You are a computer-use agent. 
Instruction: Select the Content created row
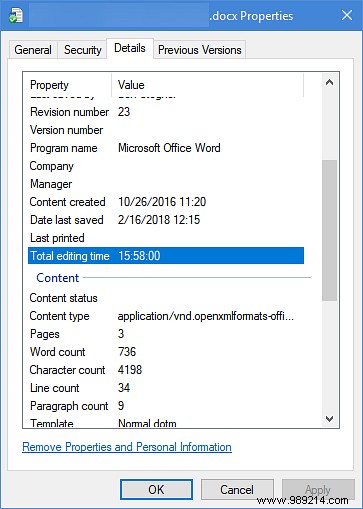click(166, 202)
